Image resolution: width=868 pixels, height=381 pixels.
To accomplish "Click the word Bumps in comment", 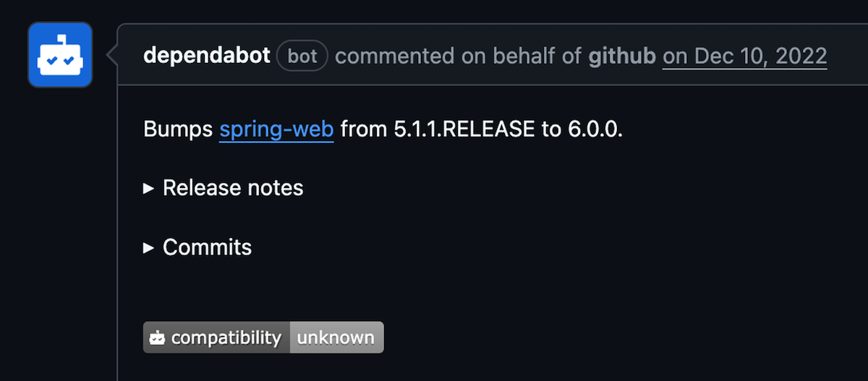I will coord(178,129).
